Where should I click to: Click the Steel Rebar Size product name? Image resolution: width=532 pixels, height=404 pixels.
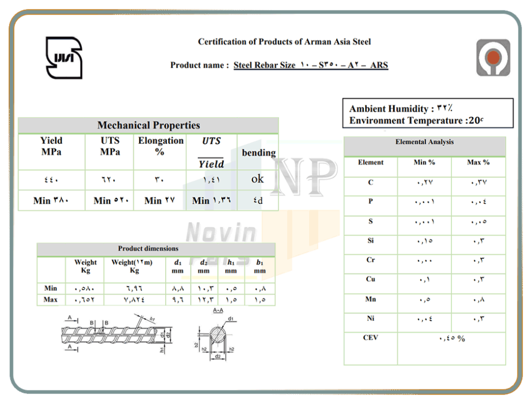(x=310, y=66)
